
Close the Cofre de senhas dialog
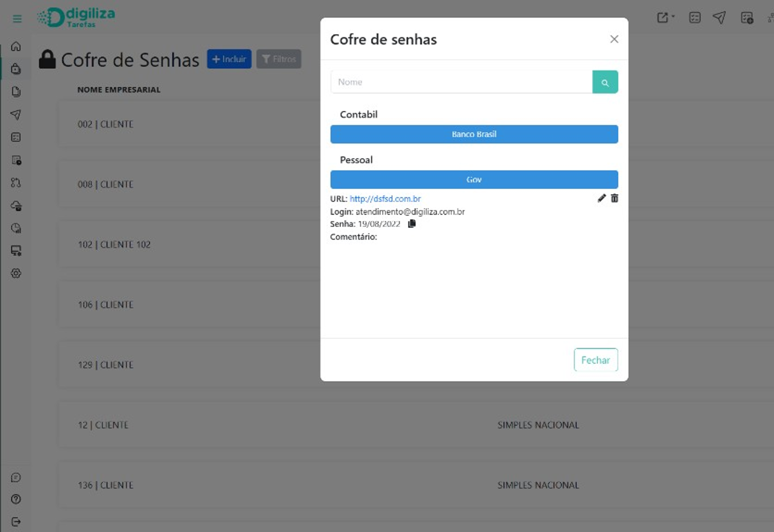pos(614,39)
